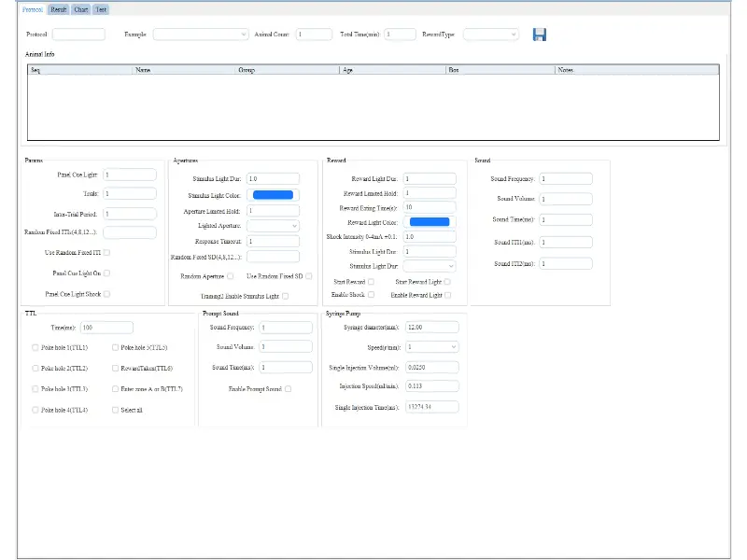Expand the Lighted Aperture dropdown

click(274, 226)
